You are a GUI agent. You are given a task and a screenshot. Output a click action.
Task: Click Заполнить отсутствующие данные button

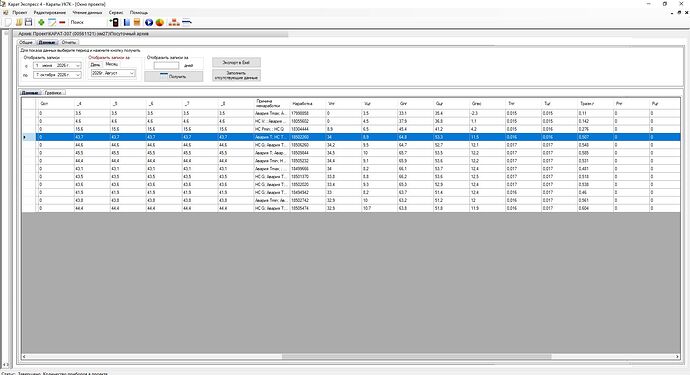(x=236, y=75)
